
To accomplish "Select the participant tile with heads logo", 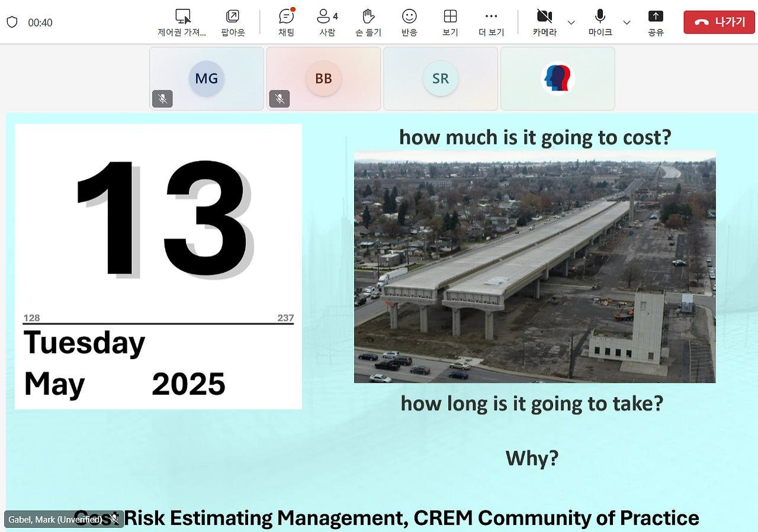I will 558,79.
